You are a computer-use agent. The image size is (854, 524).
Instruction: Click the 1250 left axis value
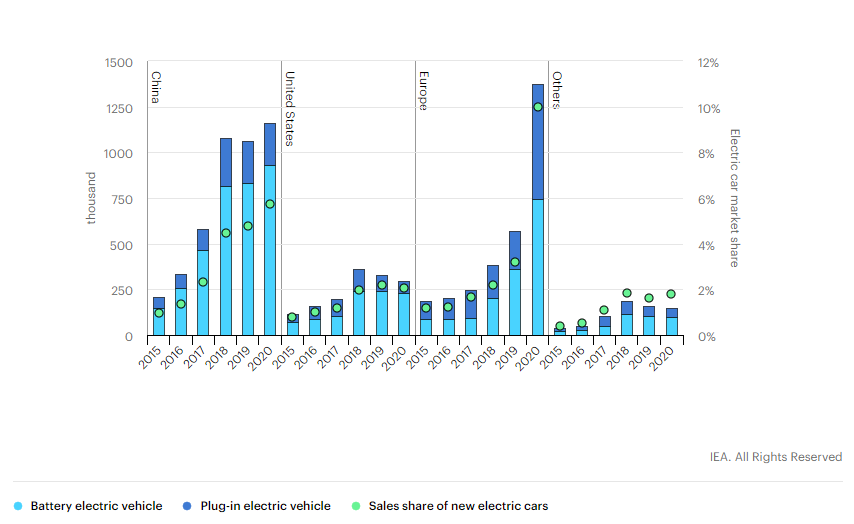pos(119,109)
